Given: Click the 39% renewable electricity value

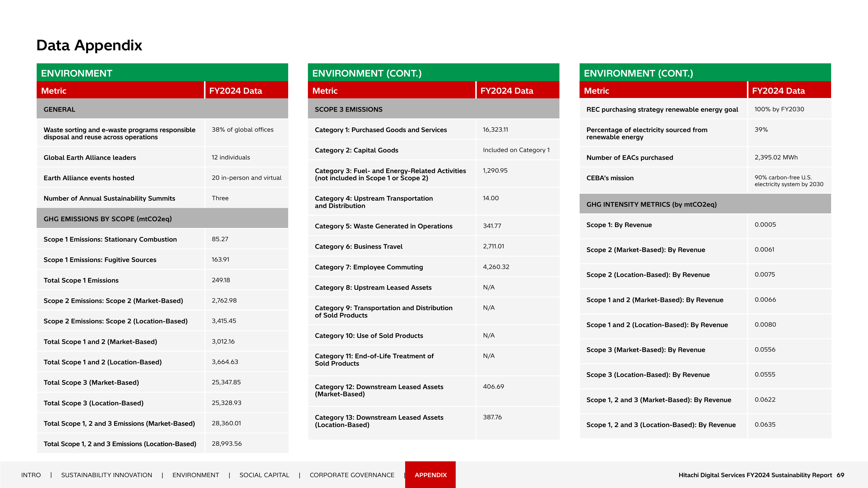Looking at the screenshot, I should click(x=761, y=130).
